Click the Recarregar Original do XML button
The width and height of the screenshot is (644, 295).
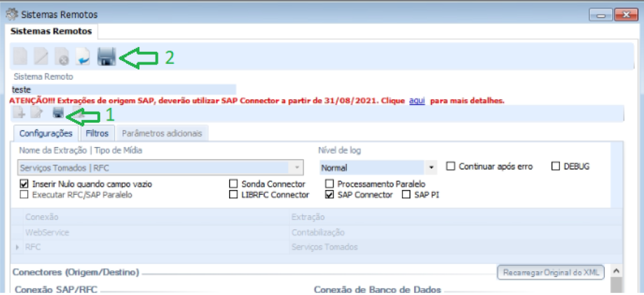tap(550, 272)
